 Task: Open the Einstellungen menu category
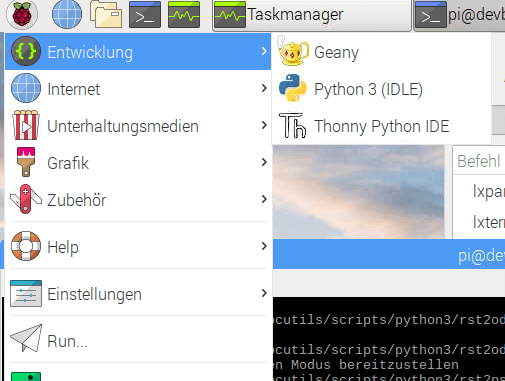coord(138,294)
